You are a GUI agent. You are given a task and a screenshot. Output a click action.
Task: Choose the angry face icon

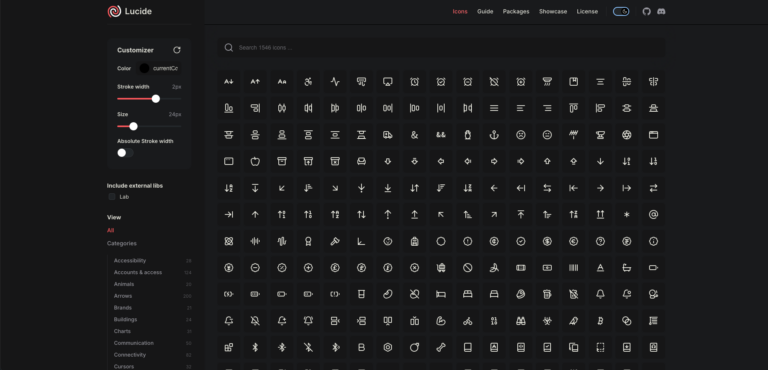tap(521, 135)
